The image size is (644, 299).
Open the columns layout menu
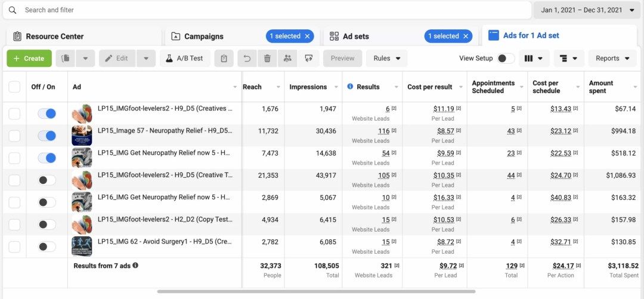click(x=534, y=58)
